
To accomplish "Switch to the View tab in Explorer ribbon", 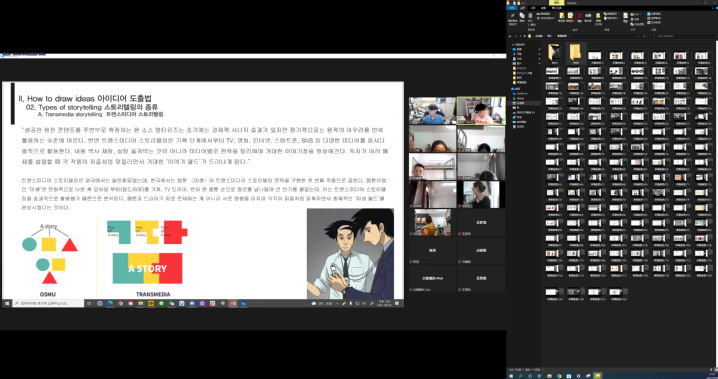I will click(544, 8).
